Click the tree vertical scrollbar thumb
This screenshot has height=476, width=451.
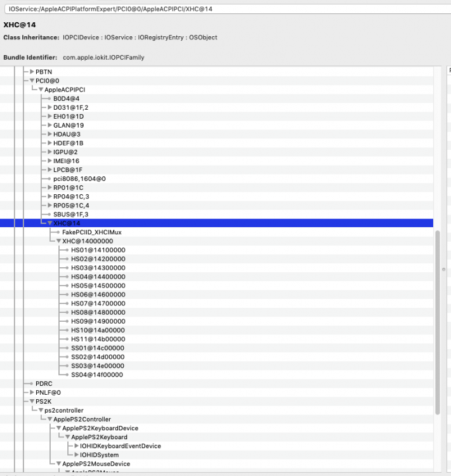tap(437, 322)
